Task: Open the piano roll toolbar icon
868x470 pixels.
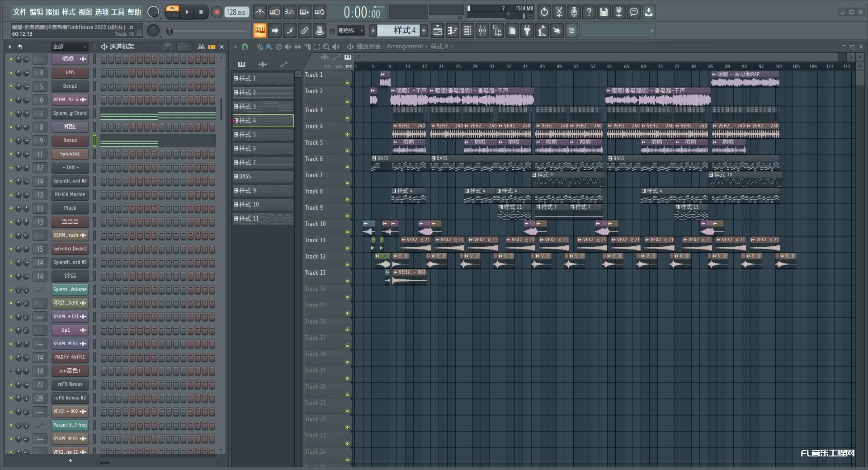Action: (453, 31)
